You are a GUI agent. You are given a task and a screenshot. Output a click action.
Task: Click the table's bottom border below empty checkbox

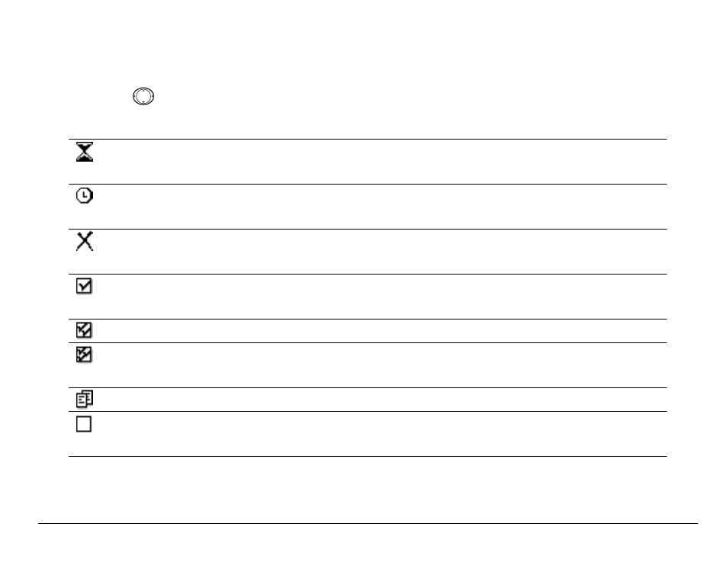click(x=368, y=456)
